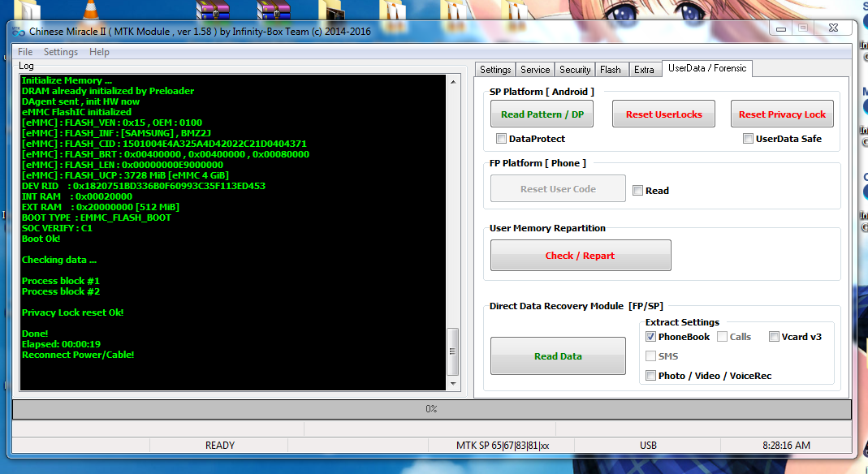Click the 'Process block #2' log line

[x=61, y=291]
